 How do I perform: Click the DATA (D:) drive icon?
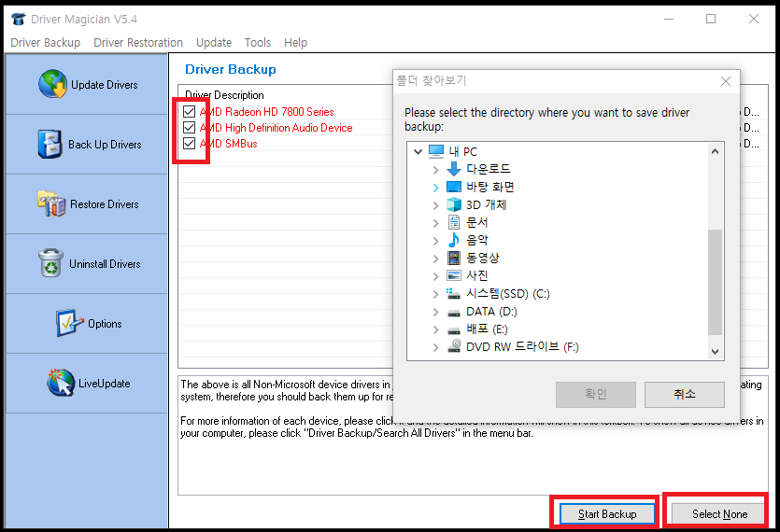454,313
